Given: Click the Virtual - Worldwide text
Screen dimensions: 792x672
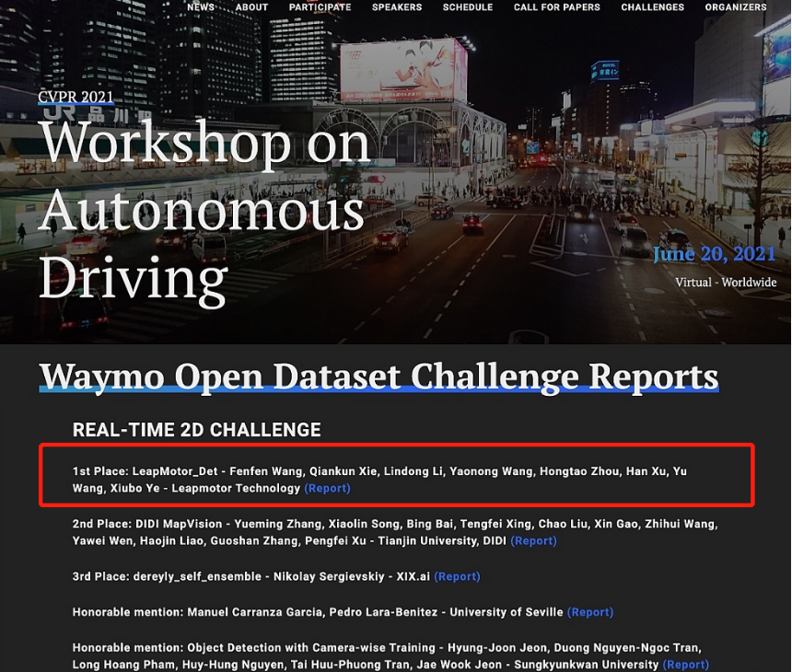Looking at the screenshot, I should click(x=726, y=283).
